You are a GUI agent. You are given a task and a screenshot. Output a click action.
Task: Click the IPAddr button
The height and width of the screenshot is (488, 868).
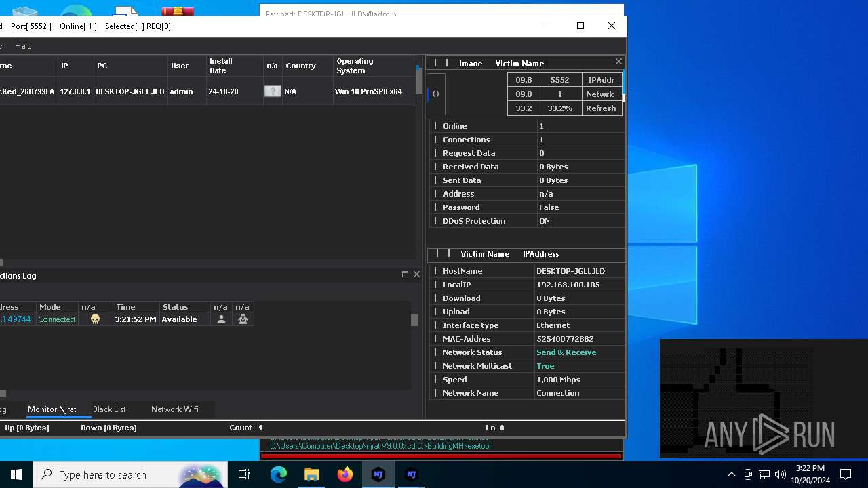click(601, 80)
